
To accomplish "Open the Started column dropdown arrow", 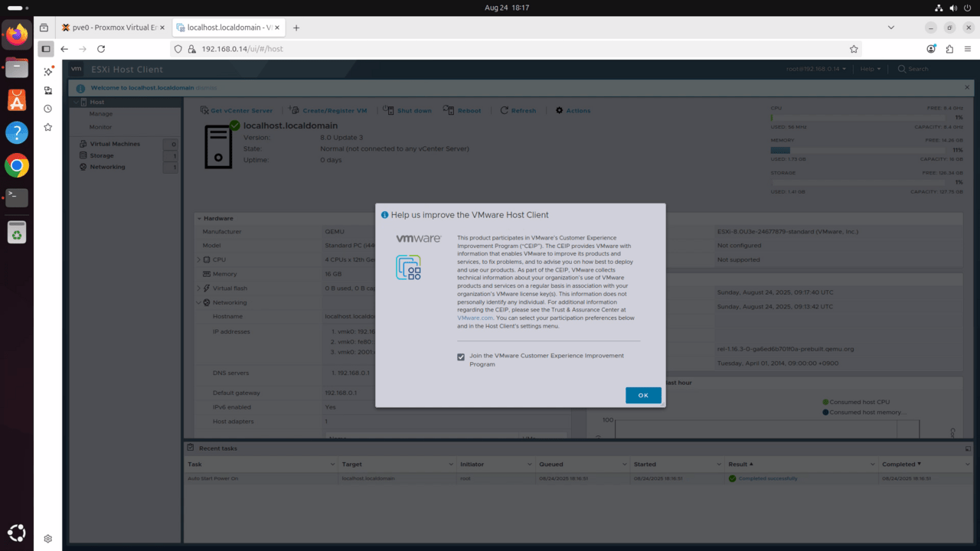I will (717, 465).
